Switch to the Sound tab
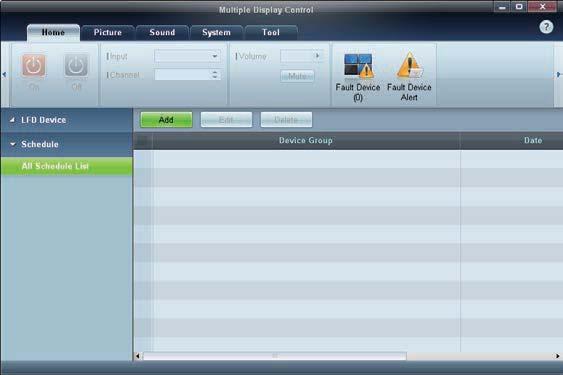Image resolution: width=563 pixels, height=375 pixels. click(x=162, y=32)
